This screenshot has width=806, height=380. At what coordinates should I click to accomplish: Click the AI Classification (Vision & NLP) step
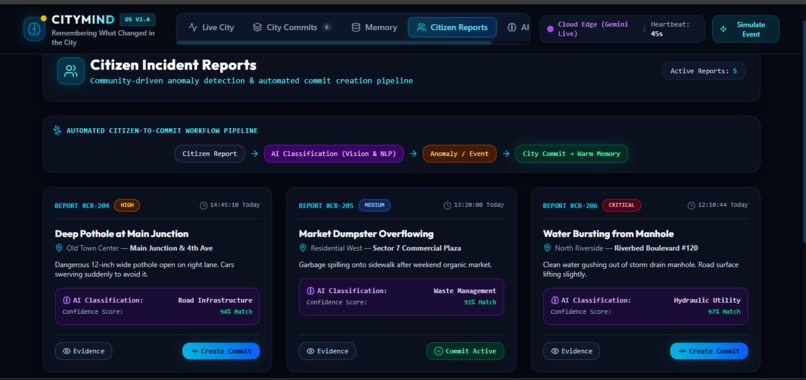(x=334, y=154)
